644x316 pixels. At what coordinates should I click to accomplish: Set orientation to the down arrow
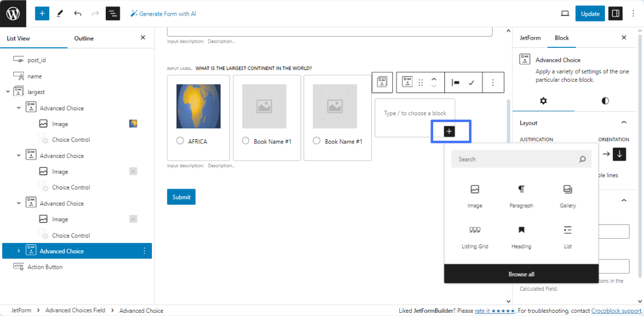(x=619, y=154)
